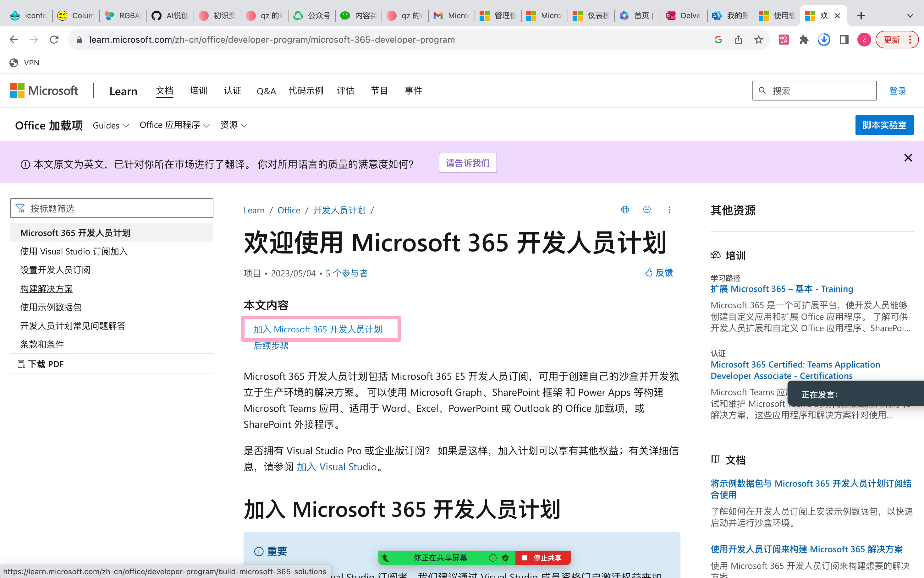Open the article more-actions dots menu
The image size is (924, 578).
coord(669,210)
